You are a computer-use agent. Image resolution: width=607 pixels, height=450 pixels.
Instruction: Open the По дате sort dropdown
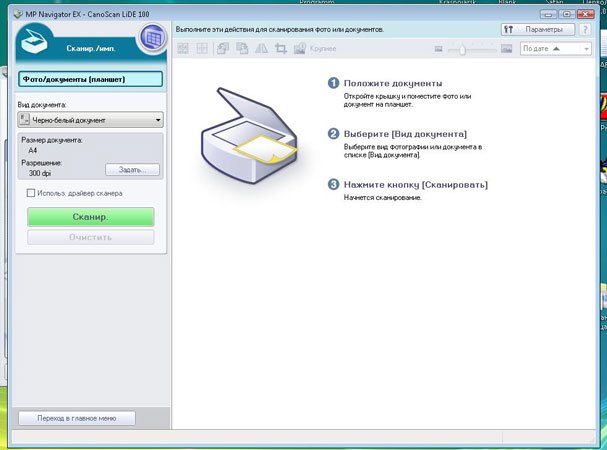[x=555, y=49]
